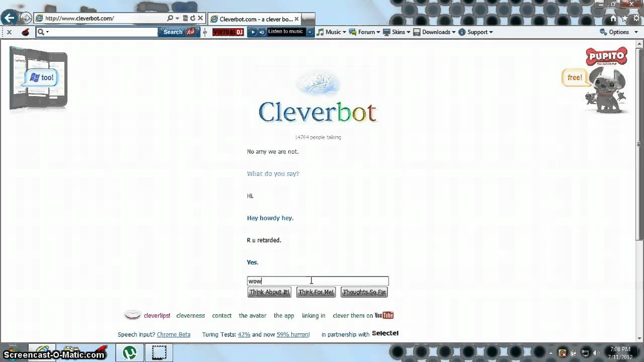Open the Support toolbar menu
The width and height of the screenshot is (644, 362).
click(x=475, y=32)
